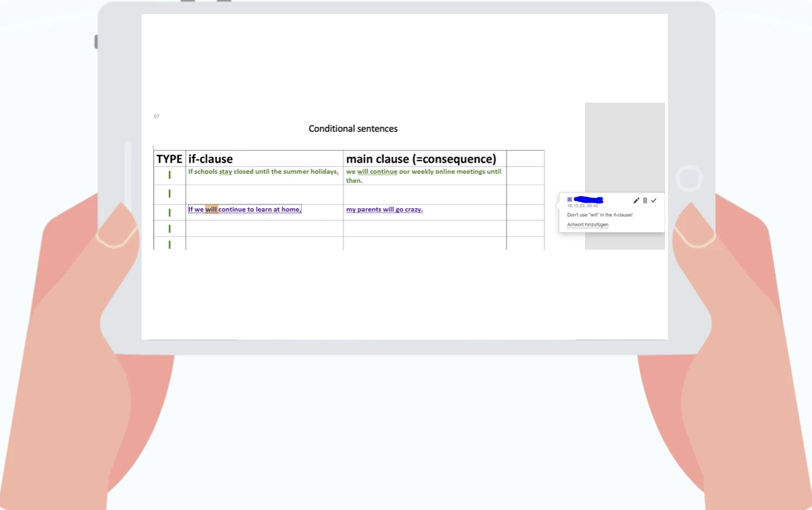
Task: Click the purple author square in the comment
Action: [569, 200]
